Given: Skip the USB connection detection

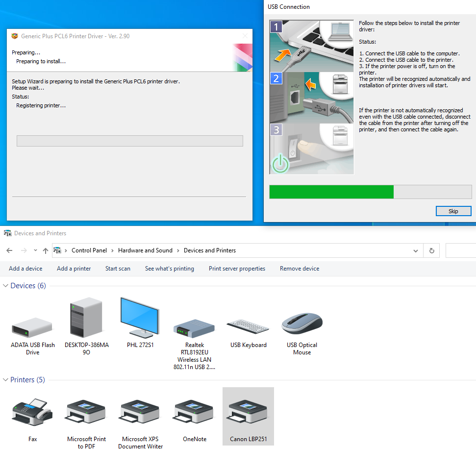Looking at the screenshot, I should (x=453, y=211).
